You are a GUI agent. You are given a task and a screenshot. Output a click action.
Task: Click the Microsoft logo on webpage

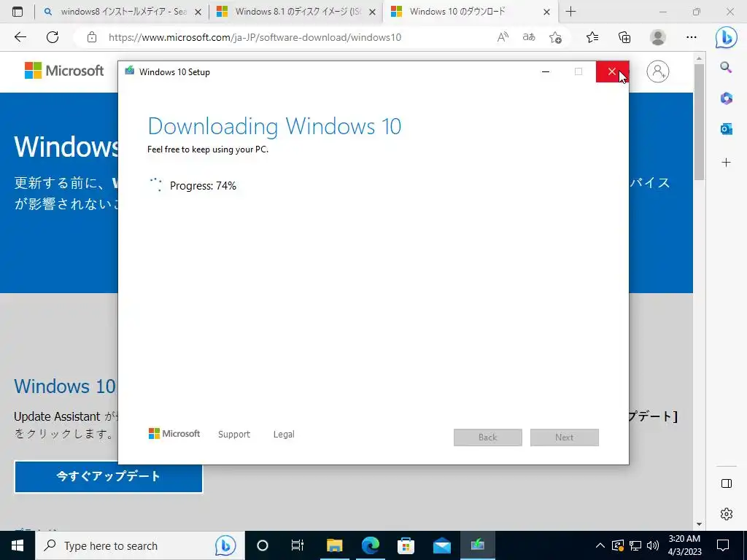[x=64, y=71]
